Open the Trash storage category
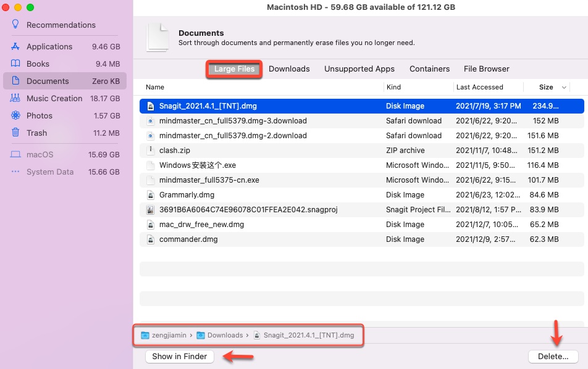The width and height of the screenshot is (588, 369). (37, 133)
